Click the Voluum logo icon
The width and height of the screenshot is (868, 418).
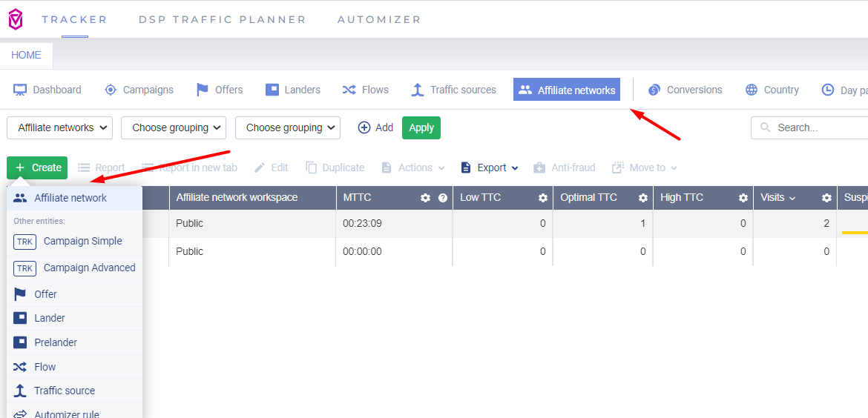15,19
